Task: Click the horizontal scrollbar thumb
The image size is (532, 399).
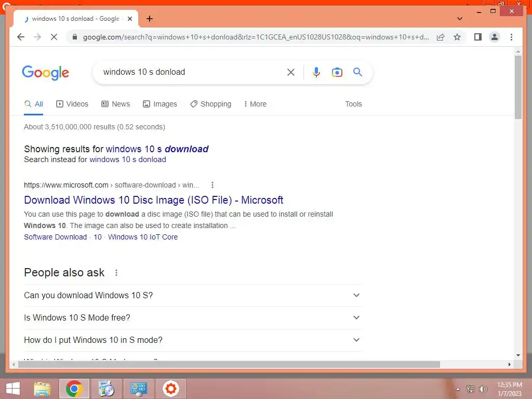Action: 229,364
